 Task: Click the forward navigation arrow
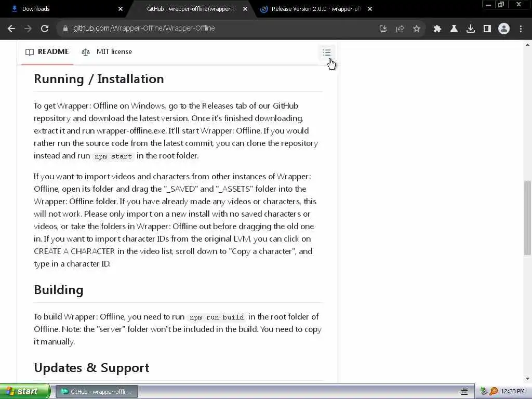[28, 29]
